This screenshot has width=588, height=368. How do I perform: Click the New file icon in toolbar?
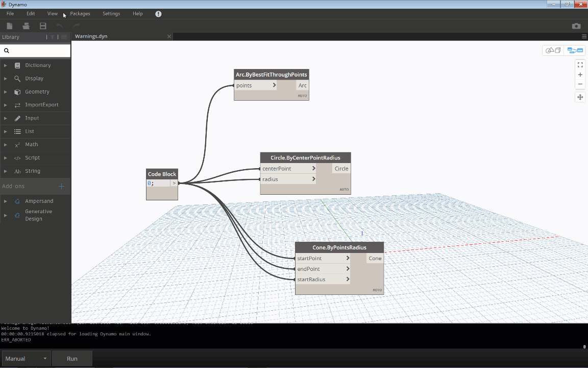tap(10, 26)
